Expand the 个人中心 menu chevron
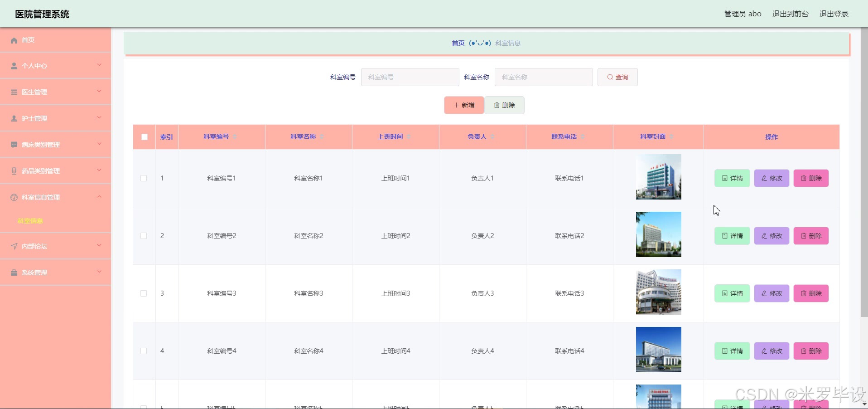Screen dimensions: 868x409 [x=99, y=65]
